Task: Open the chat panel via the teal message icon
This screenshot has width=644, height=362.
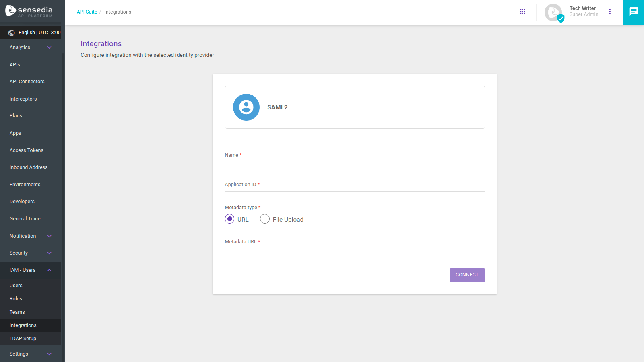Action: point(634,12)
